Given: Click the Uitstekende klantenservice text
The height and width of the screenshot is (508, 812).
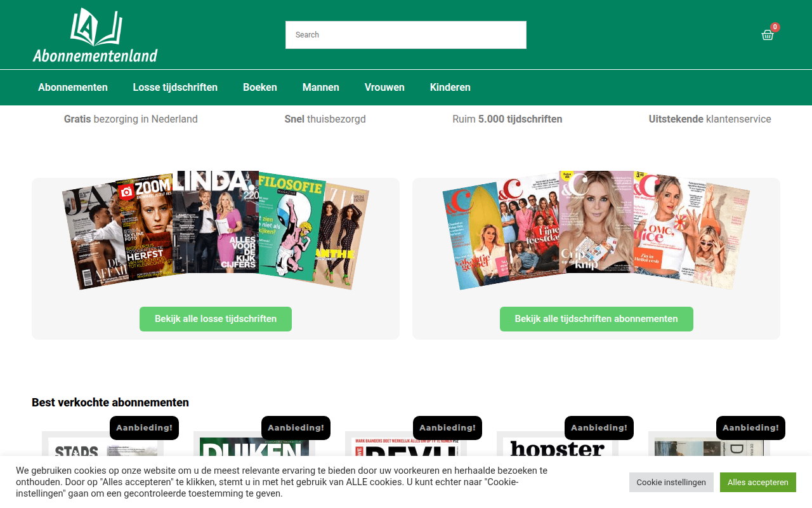Looking at the screenshot, I should coord(710,119).
